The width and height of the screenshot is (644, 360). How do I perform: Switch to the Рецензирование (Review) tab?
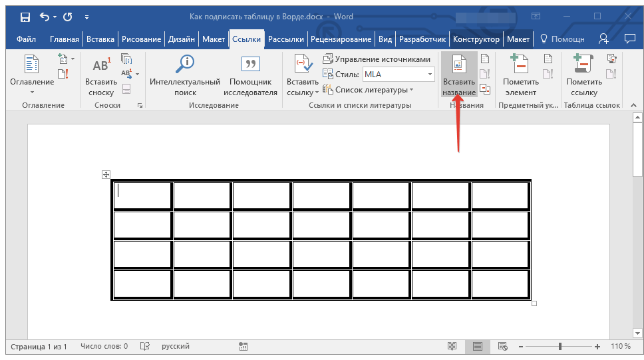tap(341, 39)
